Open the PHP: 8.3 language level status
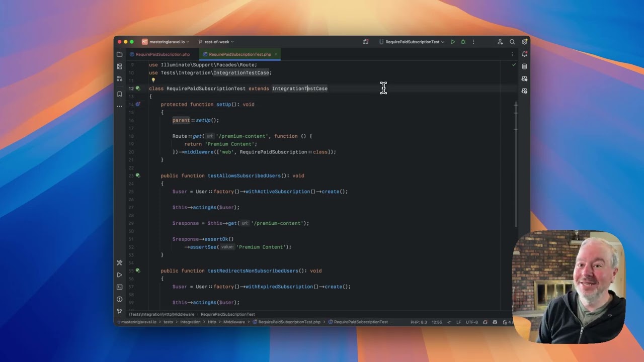Image resolution: width=644 pixels, height=362 pixels. 419,322
